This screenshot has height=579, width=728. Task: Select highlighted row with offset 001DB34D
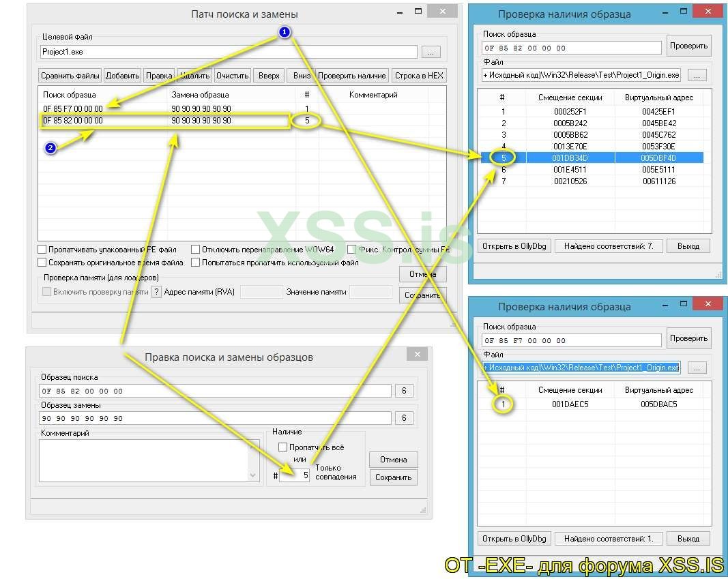591,158
